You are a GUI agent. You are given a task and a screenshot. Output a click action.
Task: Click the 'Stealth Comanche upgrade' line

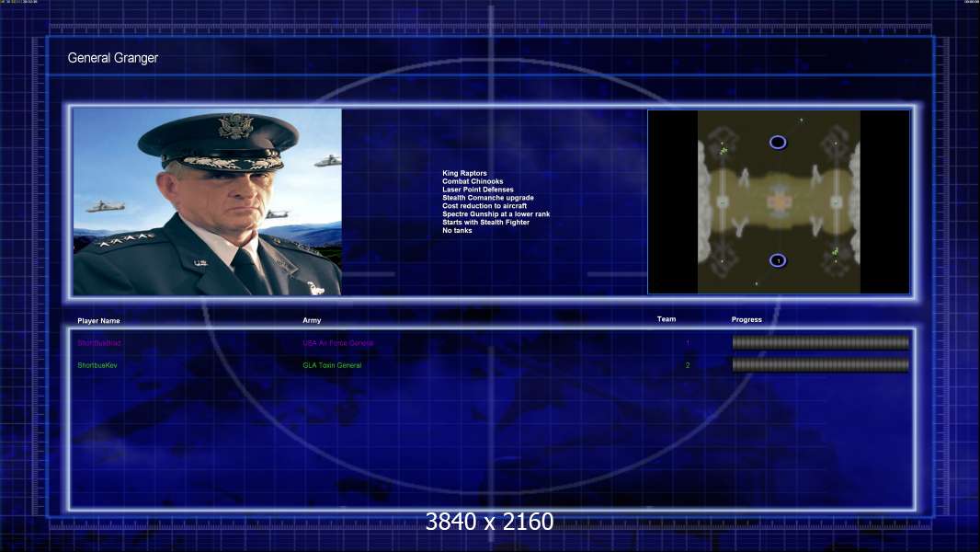(488, 198)
